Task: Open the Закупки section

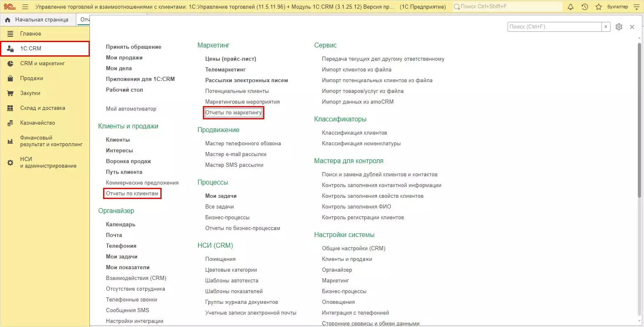Action: coord(45,93)
